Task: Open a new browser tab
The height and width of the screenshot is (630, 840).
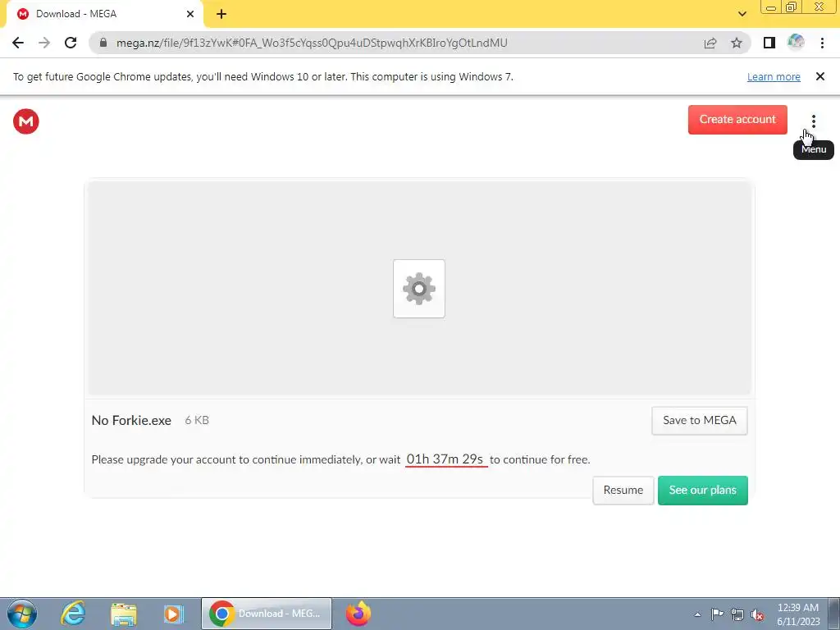Action: 221,14
